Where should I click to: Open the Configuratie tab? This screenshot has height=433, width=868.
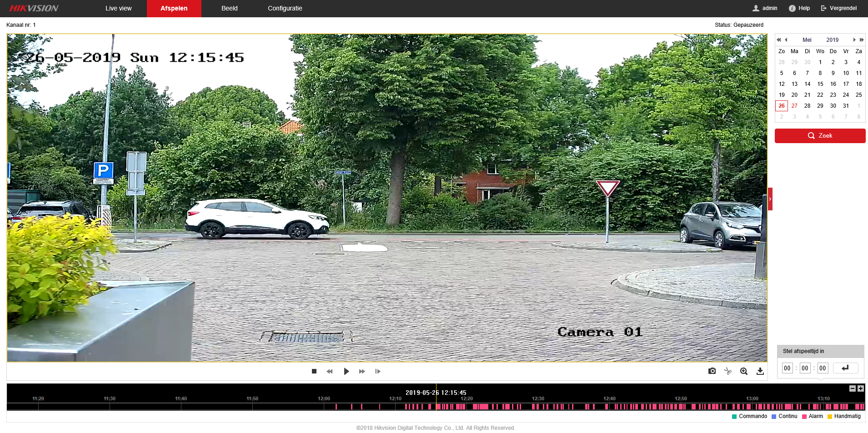pos(285,8)
